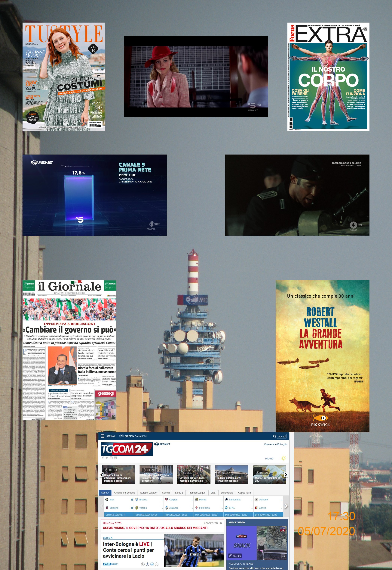Click the Accedi login button

coord(282,437)
